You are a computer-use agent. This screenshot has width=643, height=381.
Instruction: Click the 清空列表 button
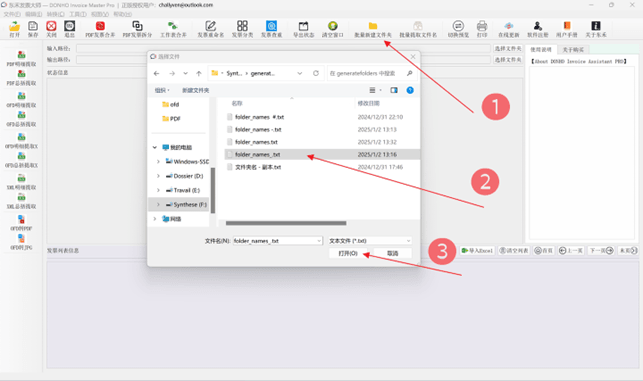[514, 250]
